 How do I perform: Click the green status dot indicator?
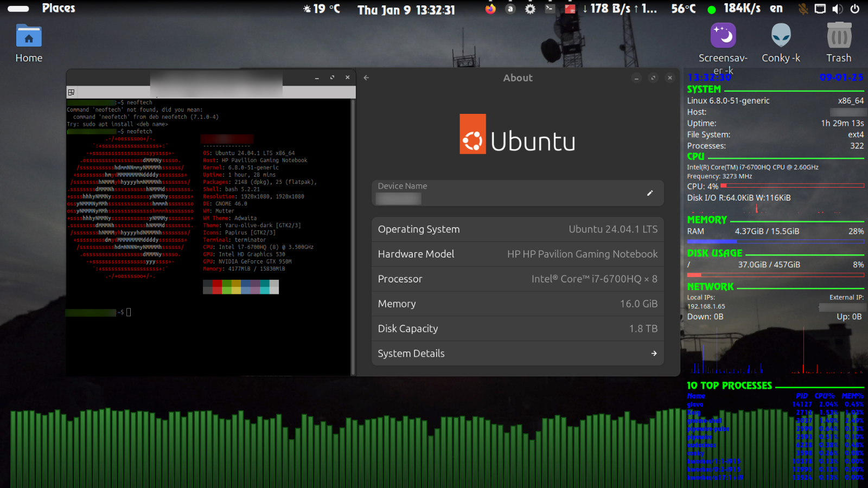[x=712, y=9]
